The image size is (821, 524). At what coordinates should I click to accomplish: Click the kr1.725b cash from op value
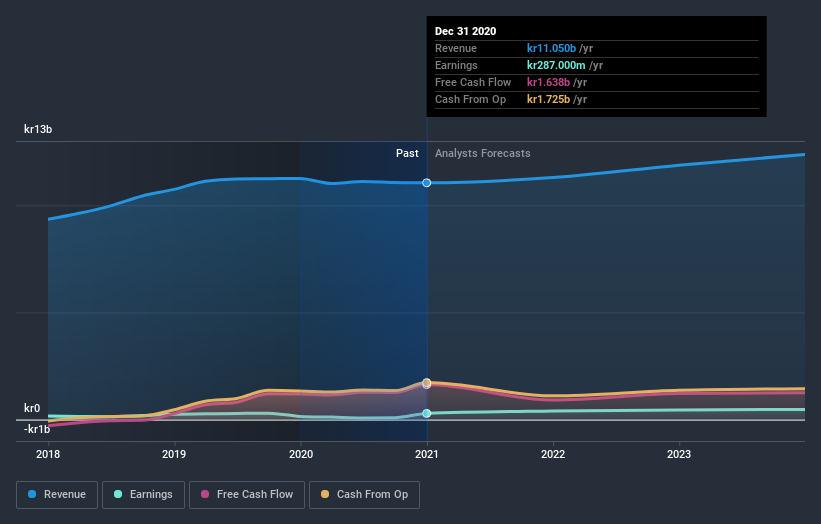pos(548,99)
